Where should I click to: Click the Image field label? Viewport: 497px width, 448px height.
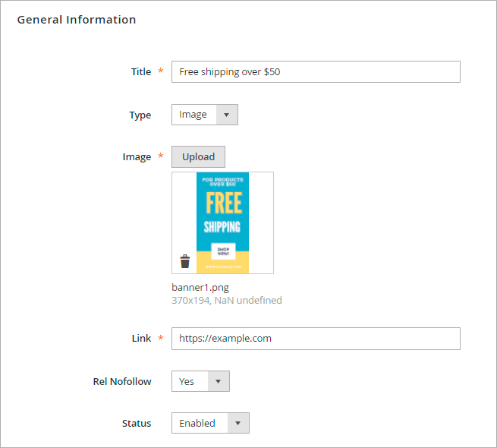click(x=137, y=157)
